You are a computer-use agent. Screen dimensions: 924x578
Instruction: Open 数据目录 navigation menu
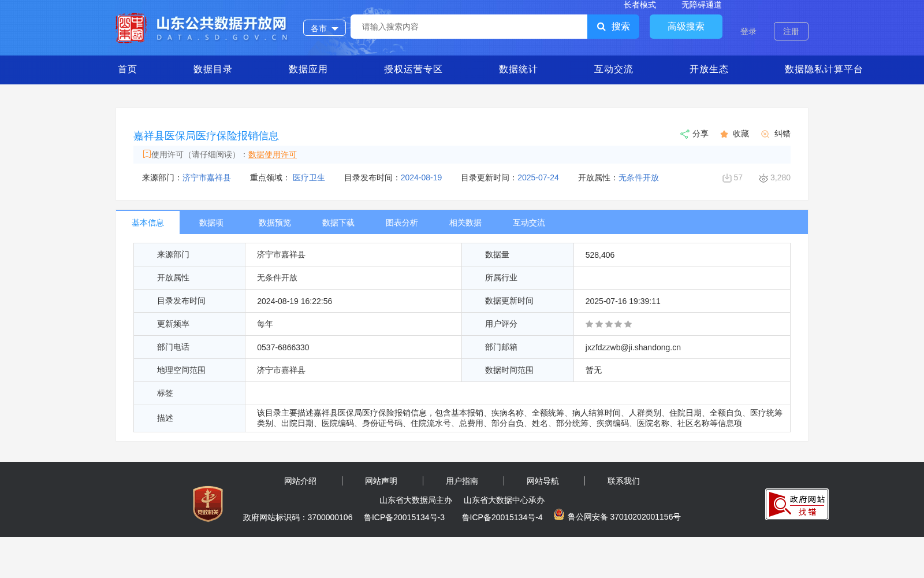(x=213, y=69)
